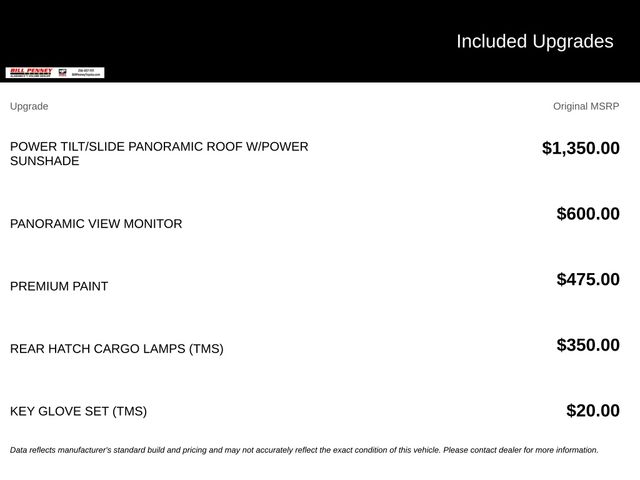Select the Power Tilt/Slide Panoramic Roof upgrade
Image resolution: width=640 pixels, height=480 pixels.
click(x=159, y=153)
